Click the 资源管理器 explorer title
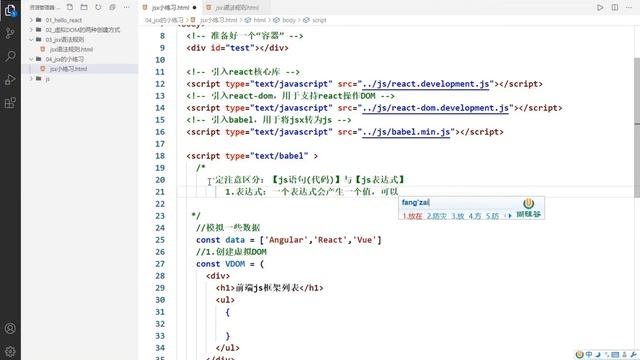 pyautogui.click(x=45, y=7)
